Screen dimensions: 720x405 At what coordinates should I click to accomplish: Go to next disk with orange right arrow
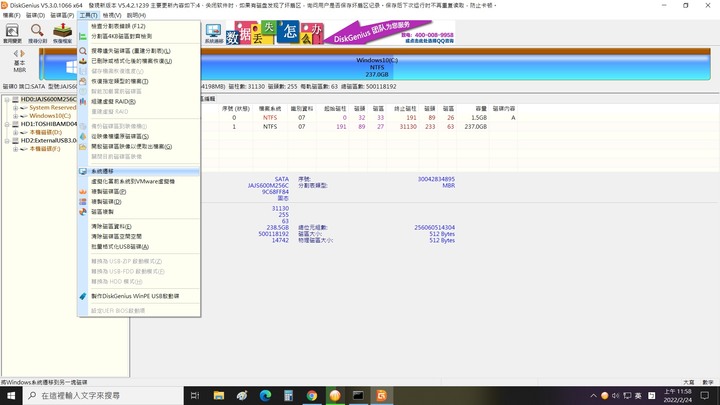pos(22,54)
